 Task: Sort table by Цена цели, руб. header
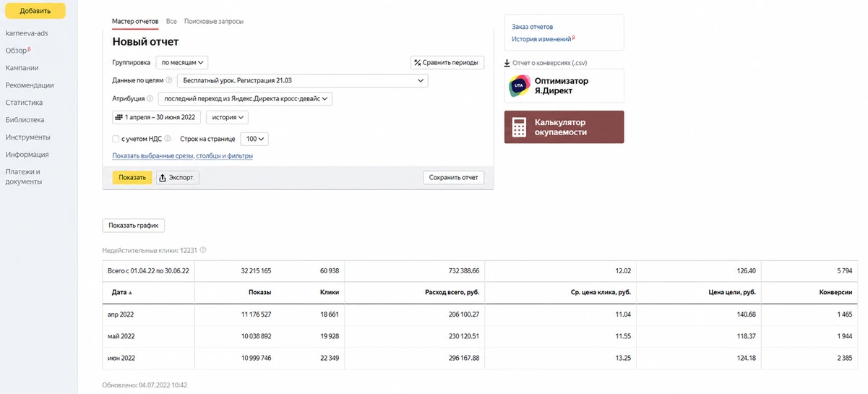point(732,293)
